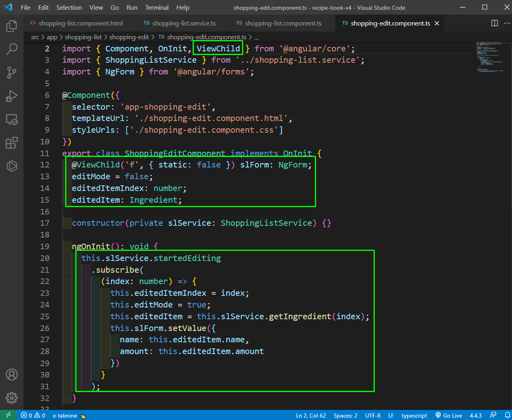The width and height of the screenshot is (512, 420).
Task: Click editedItemIndex property on line 14
Action: tap(108, 188)
